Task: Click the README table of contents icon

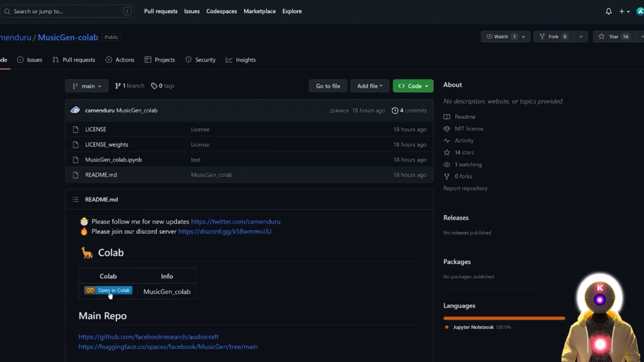Action: 75,199
